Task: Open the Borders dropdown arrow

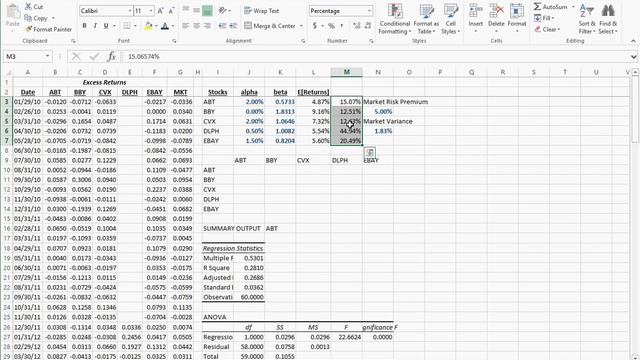Action: (x=135, y=26)
